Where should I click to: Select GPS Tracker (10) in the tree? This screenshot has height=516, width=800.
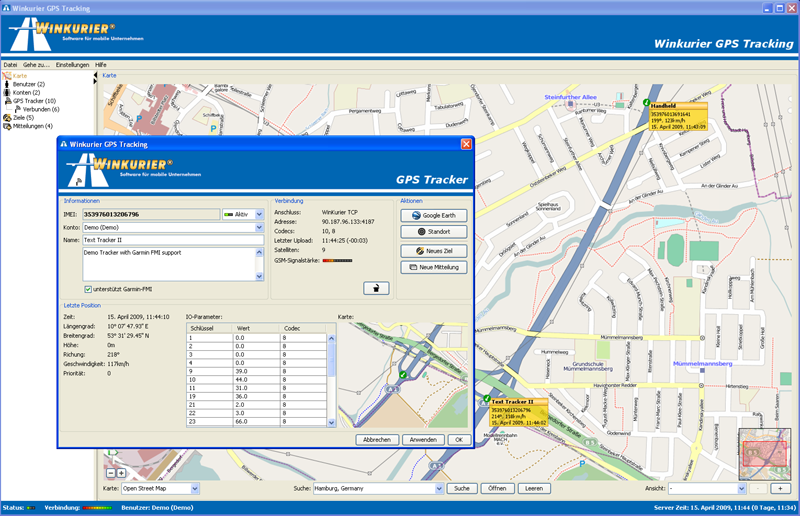click(33, 101)
